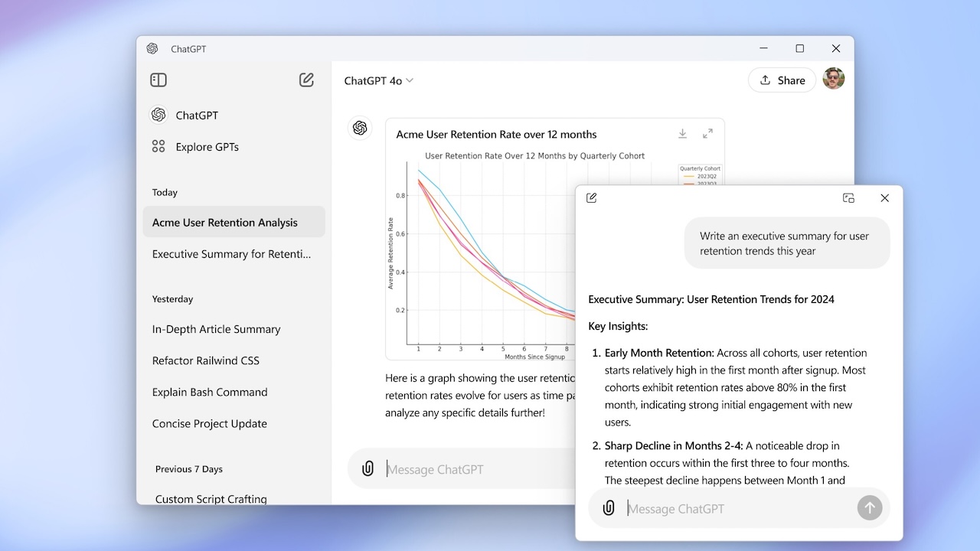Image resolution: width=980 pixels, height=551 pixels.
Task: Click the ChatGPT logo in the title bar
Action: point(152,49)
